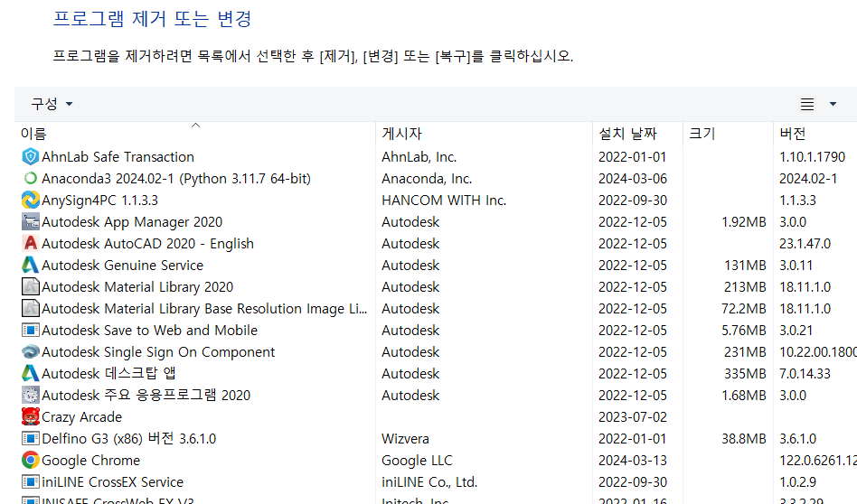857x504 pixels.
Task: Click version value 7.0.14.33
Action: (805, 374)
